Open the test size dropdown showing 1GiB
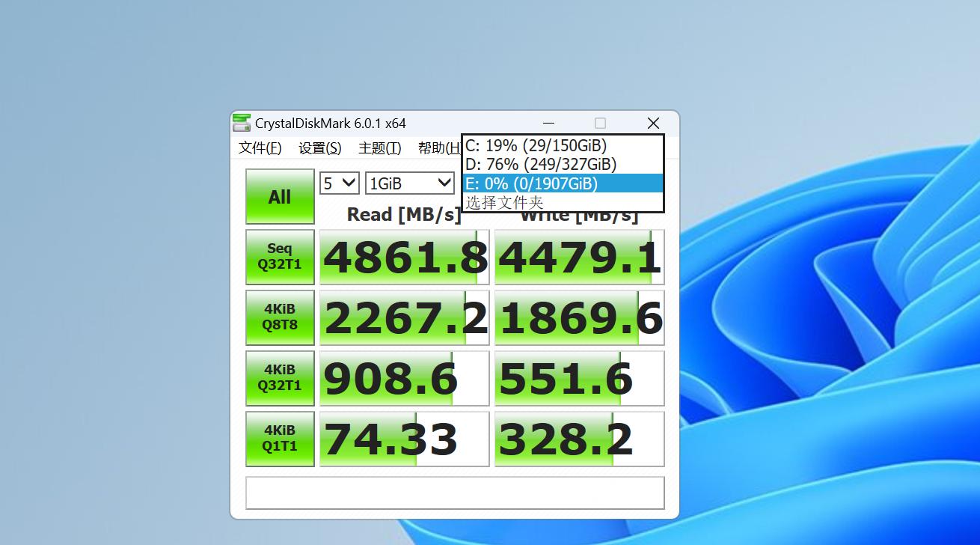This screenshot has width=980, height=545. (409, 182)
